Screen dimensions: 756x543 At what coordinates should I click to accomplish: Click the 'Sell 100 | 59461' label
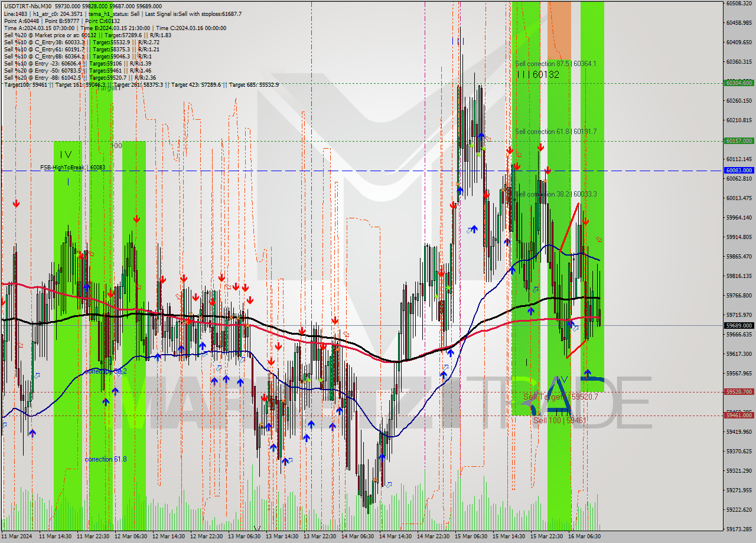[560, 420]
